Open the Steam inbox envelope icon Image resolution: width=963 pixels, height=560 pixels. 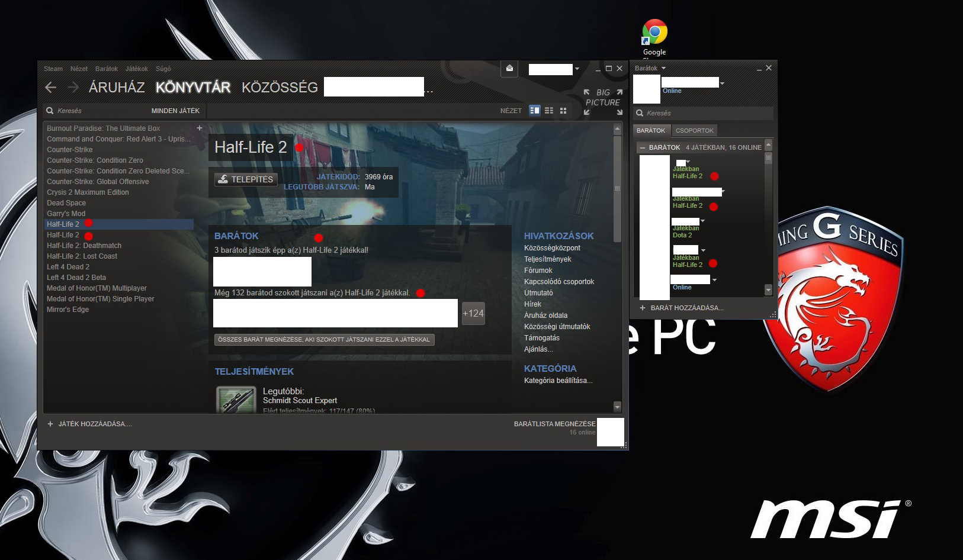pos(509,69)
